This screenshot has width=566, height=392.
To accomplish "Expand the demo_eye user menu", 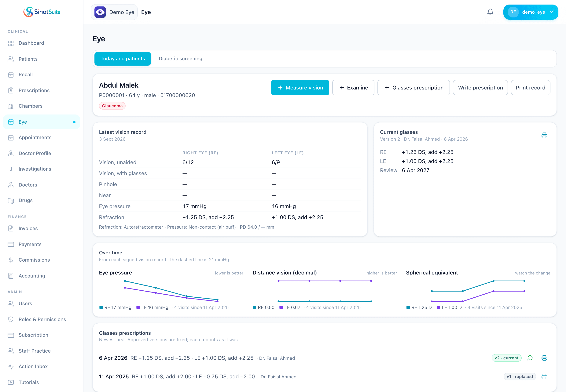I will tap(531, 12).
